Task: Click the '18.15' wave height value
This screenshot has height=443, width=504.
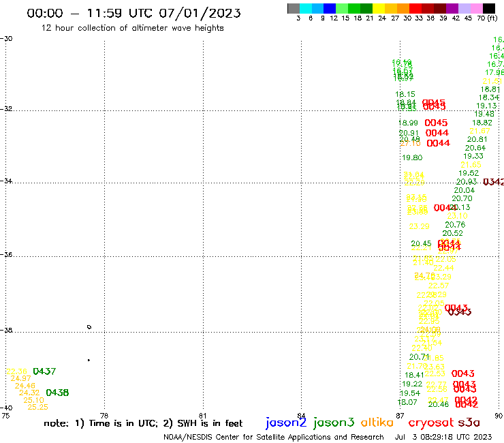Action: (405, 94)
